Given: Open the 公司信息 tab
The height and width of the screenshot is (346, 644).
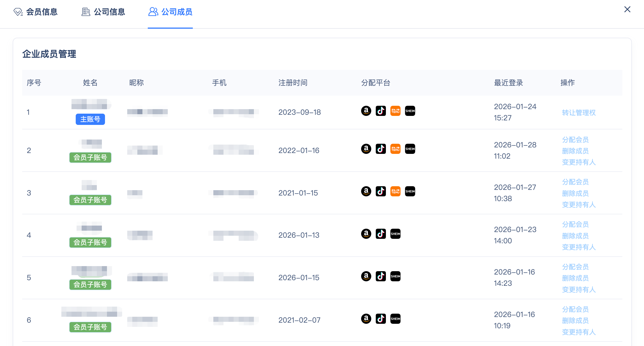Looking at the screenshot, I should coord(103,12).
